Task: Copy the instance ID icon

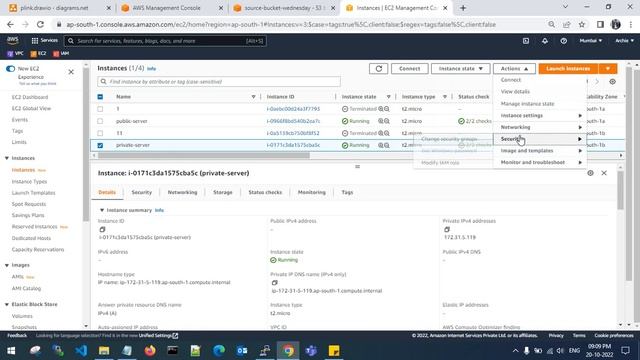Action: (x=102, y=229)
